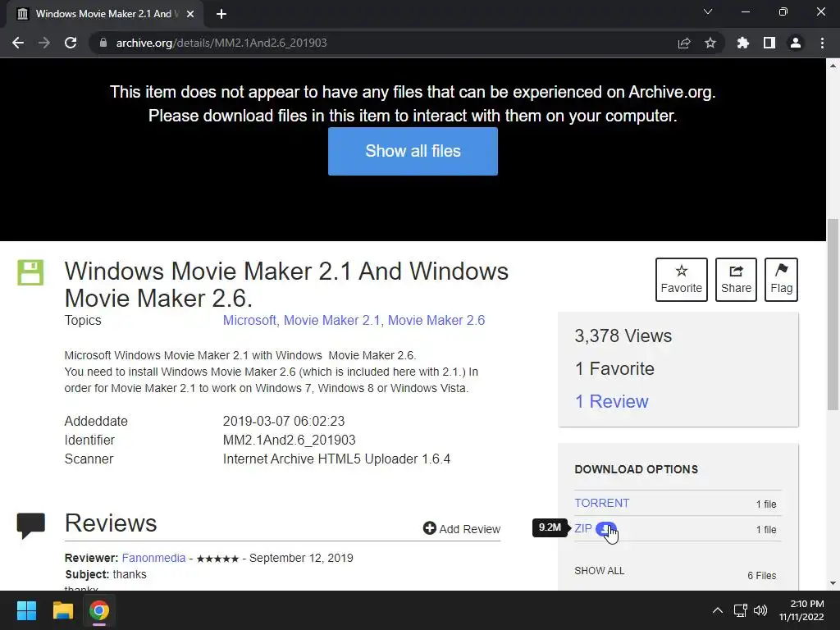Open the Microsoft topic link
The height and width of the screenshot is (630, 840).
(x=249, y=321)
